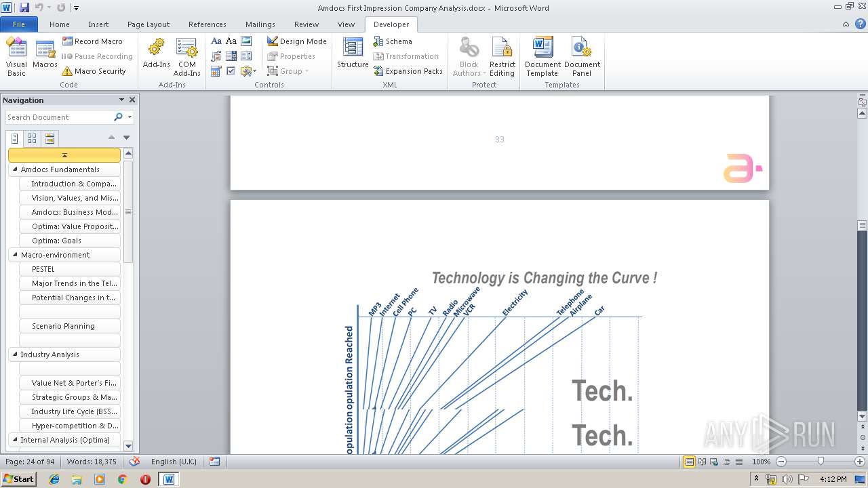This screenshot has height=488, width=868.
Task: Open Macro Security settings
Action: click(x=94, y=71)
